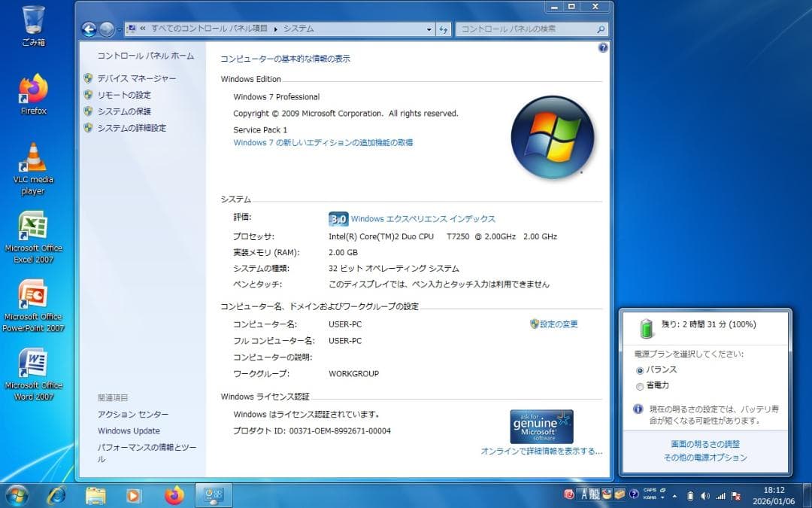The width and height of the screenshot is (812, 508).
Task: Select the Microsoft Office Word 2007 shortcut
Action: [33, 374]
